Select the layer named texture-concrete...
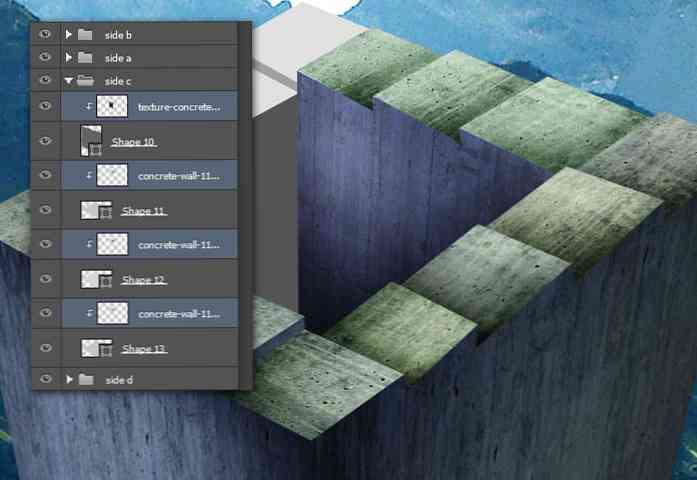 point(179,107)
